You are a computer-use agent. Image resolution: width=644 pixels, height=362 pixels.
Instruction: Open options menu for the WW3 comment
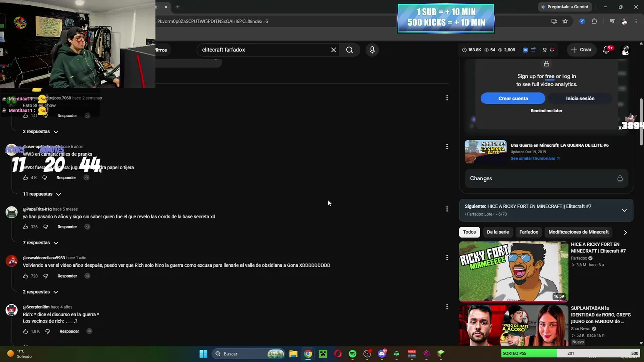447,146
